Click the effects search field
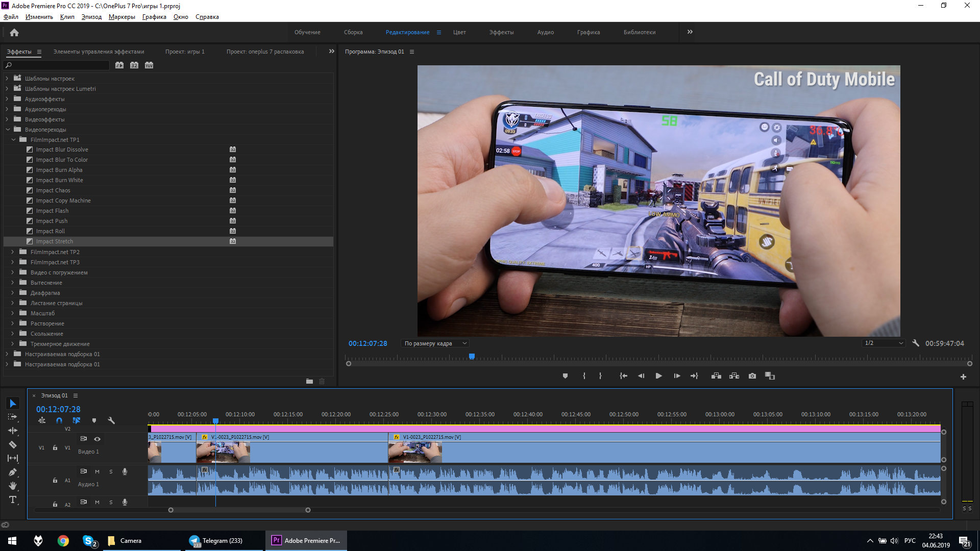980x551 pixels. [57, 65]
